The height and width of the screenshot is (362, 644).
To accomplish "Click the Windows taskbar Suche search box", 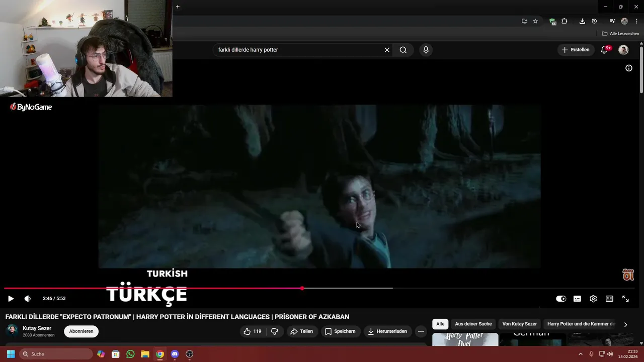I will pyautogui.click(x=56, y=354).
